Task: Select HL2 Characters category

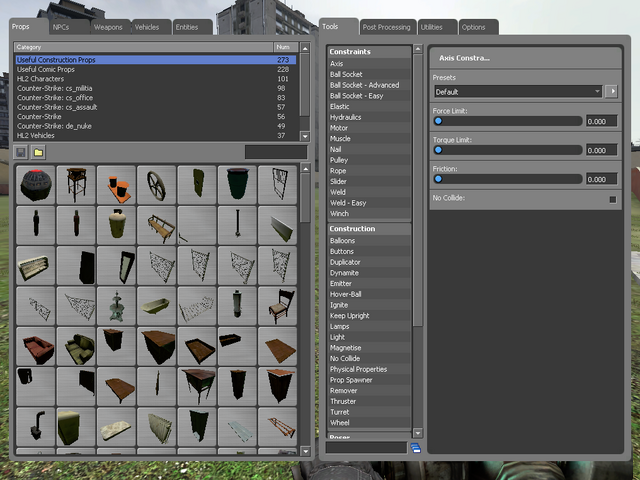Action: [x=156, y=79]
